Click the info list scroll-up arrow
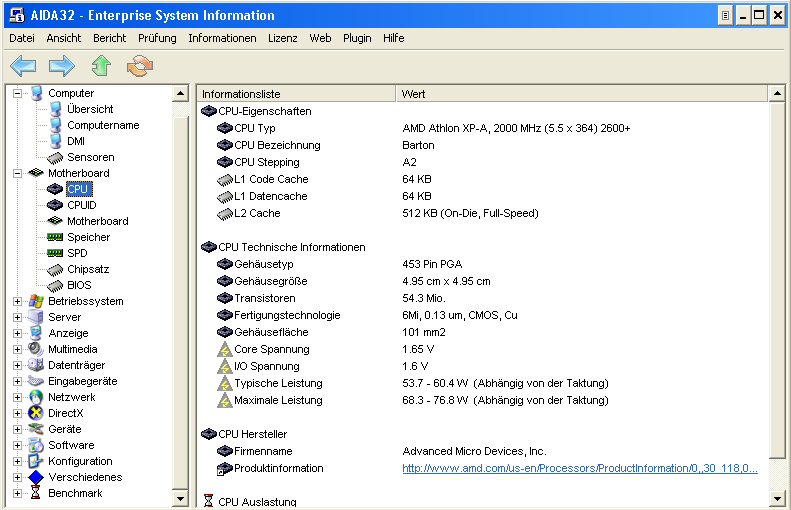This screenshot has height=510, width=791. click(777, 93)
